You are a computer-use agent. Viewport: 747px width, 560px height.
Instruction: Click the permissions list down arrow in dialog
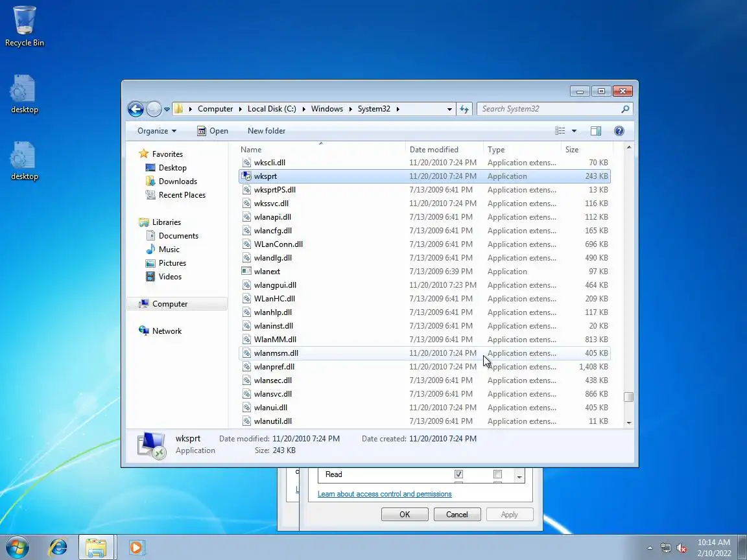[519, 476]
